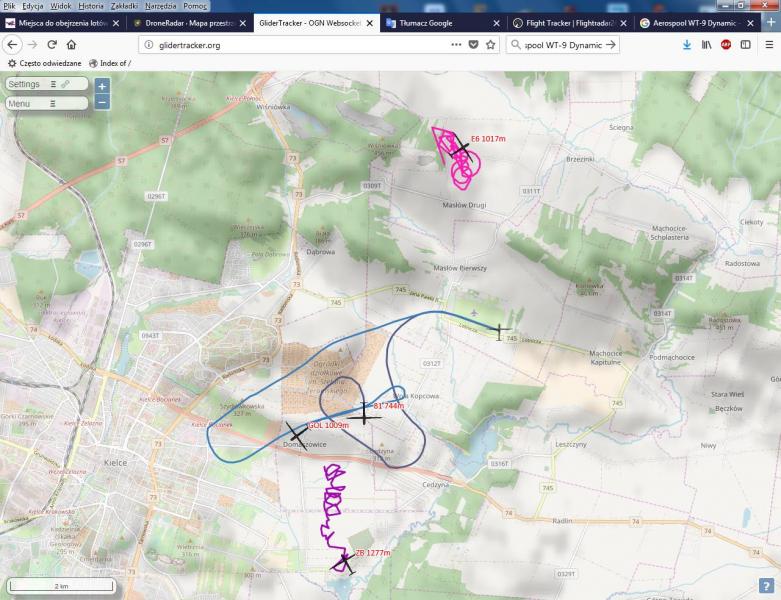Viewport: 781px width, 600px height.
Task: Reload the current page
Action: [52, 44]
